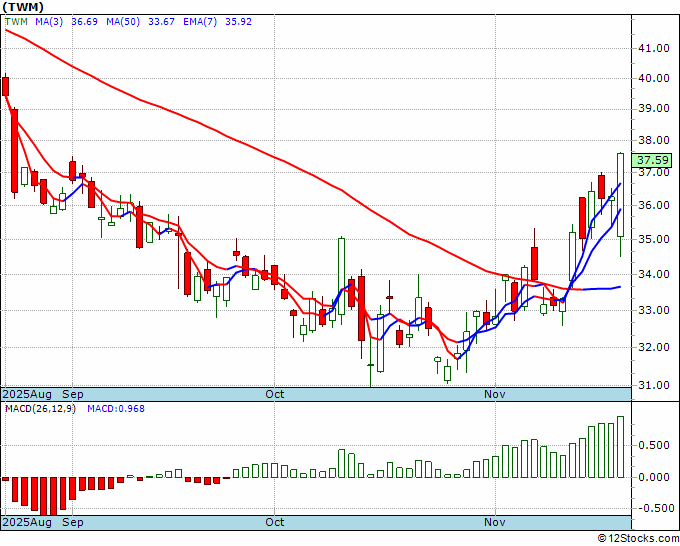680x546 pixels.
Task: Click the 36.00 price axis label
Action: (x=654, y=205)
